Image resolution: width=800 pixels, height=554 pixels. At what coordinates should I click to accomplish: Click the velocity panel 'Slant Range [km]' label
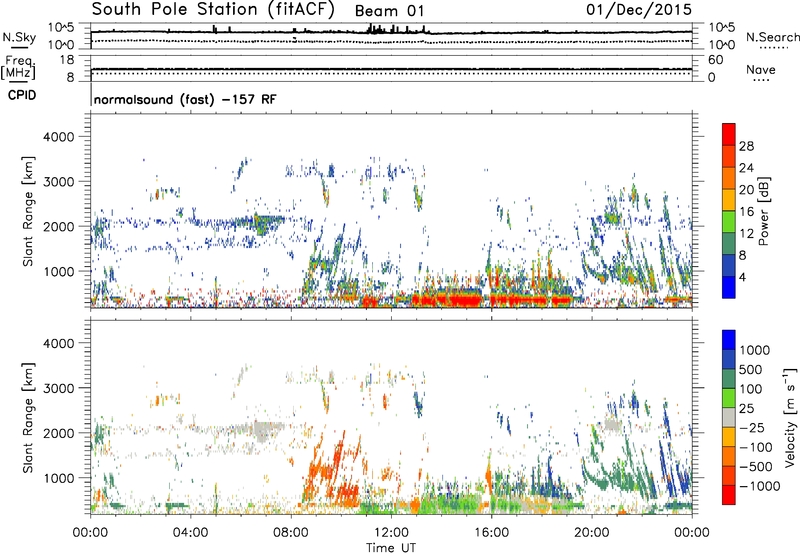coord(28,418)
